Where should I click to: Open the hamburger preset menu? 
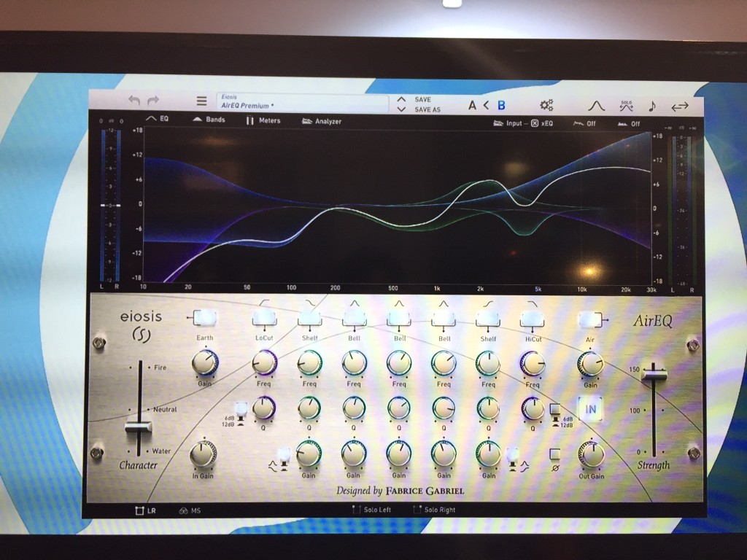201,101
